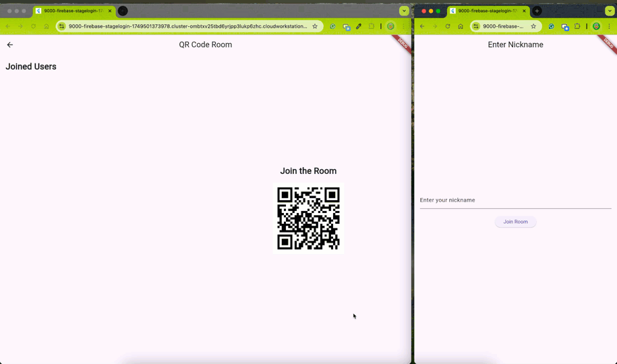Click the left window's address bar URL

click(x=187, y=26)
